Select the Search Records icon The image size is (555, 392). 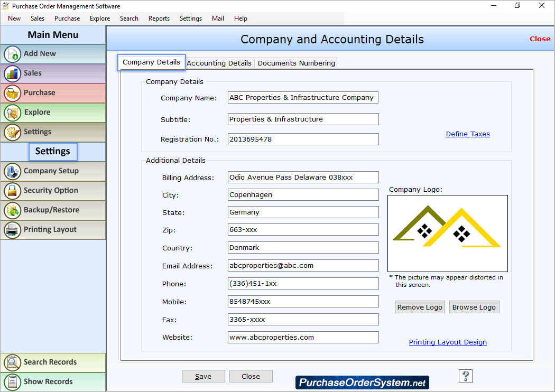(12, 362)
